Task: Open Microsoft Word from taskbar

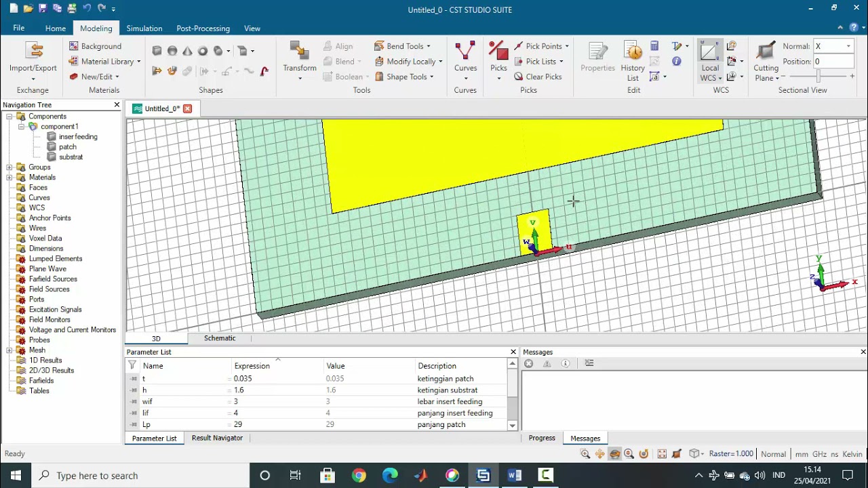Action: tap(515, 475)
